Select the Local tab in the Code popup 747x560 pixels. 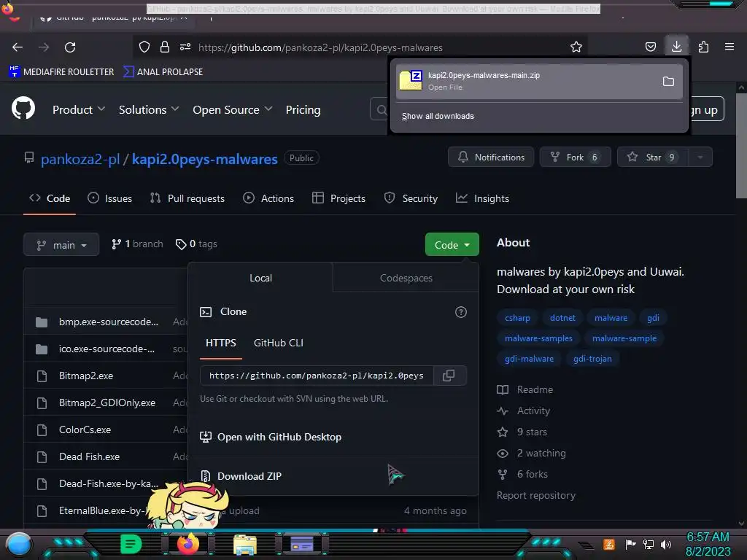click(260, 278)
